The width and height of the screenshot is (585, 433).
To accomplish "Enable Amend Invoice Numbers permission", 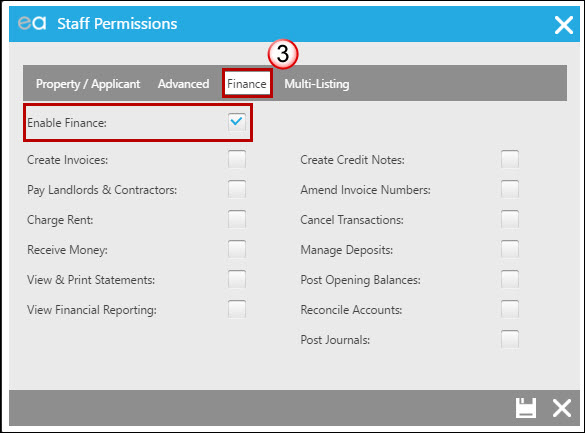I will coord(510,189).
